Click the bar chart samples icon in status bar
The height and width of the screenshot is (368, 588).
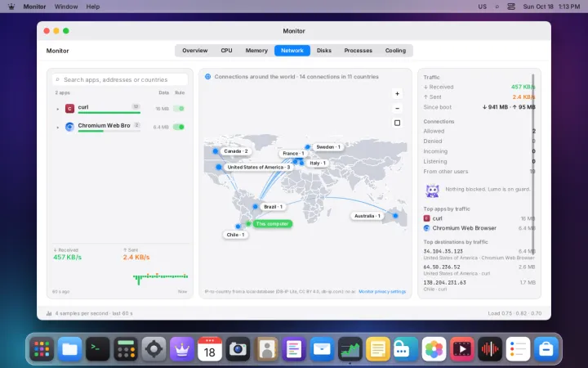pos(49,313)
